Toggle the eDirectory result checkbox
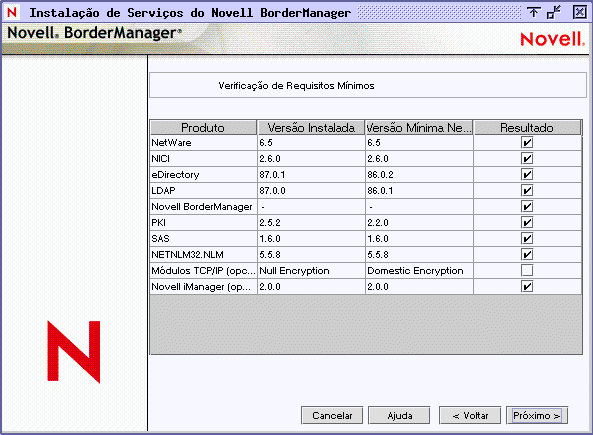Image resolution: width=593 pixels, height=435 pixels. tap(527, 174)
